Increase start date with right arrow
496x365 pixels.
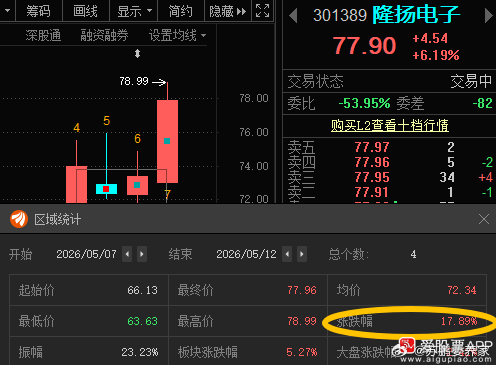tap(142, 254)
